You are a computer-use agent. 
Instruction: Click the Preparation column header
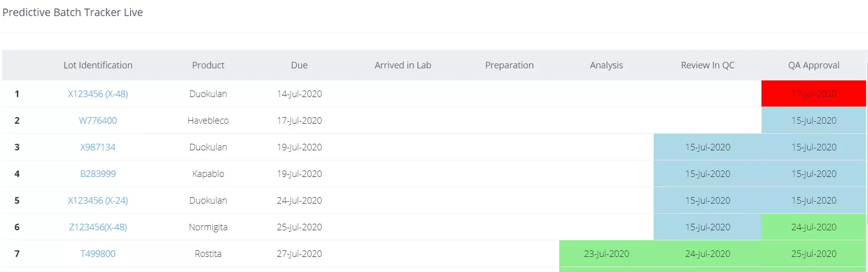510,65
